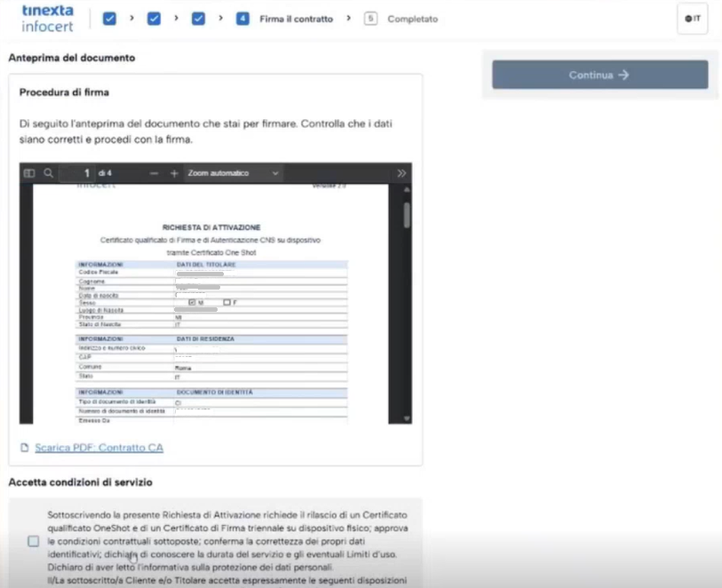Click the PDF scrollbar down arrow
Screen dimensions: 722x588
pyautogui.click(x=407, y=417)
